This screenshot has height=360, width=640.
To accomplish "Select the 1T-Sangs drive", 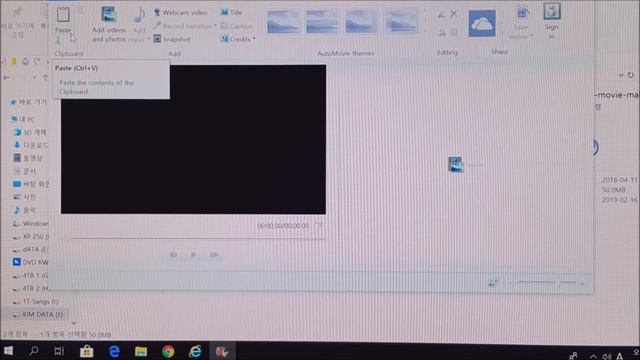I will tap(36, 302).
